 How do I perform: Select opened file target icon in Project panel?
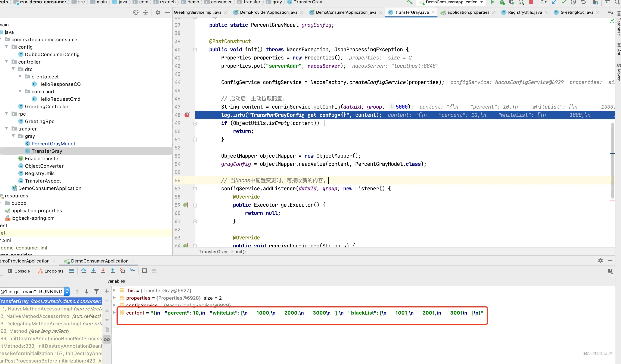pyautogui.click(x=136, y=12)
